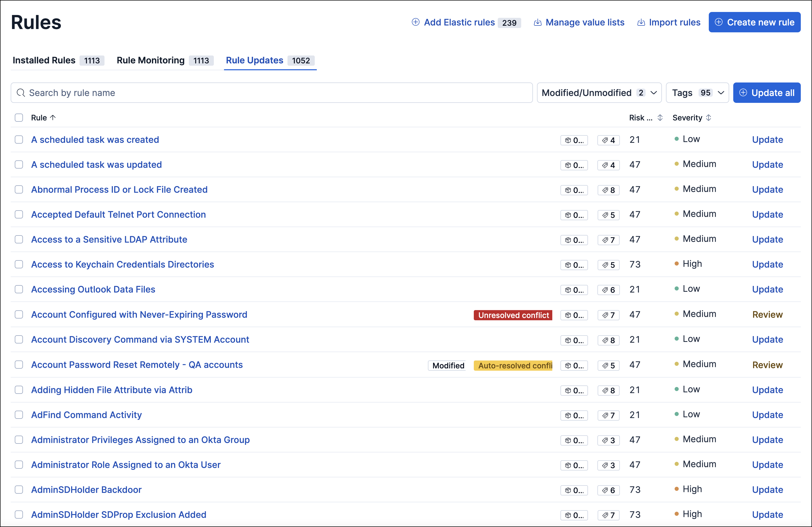Image resolution: width=812 pixels, height=527 pixels.
Task: Expand the Tags filter dropdown
Action: pyautogui.click(x=697, y=92)
